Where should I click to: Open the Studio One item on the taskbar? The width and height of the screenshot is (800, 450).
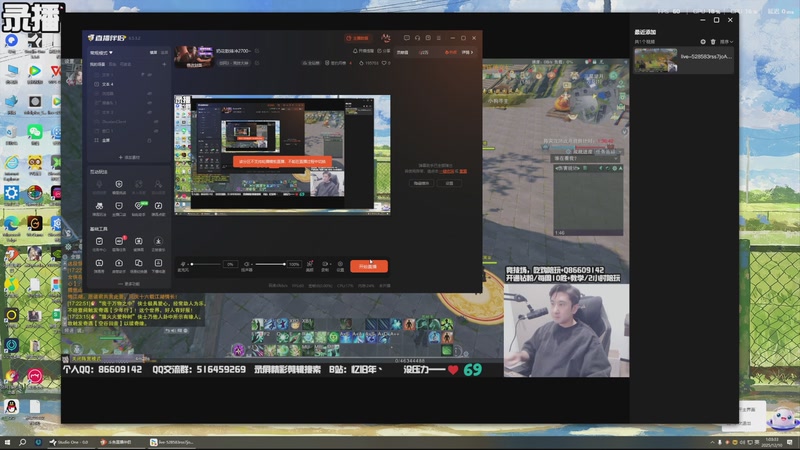[x=69, y=442]
